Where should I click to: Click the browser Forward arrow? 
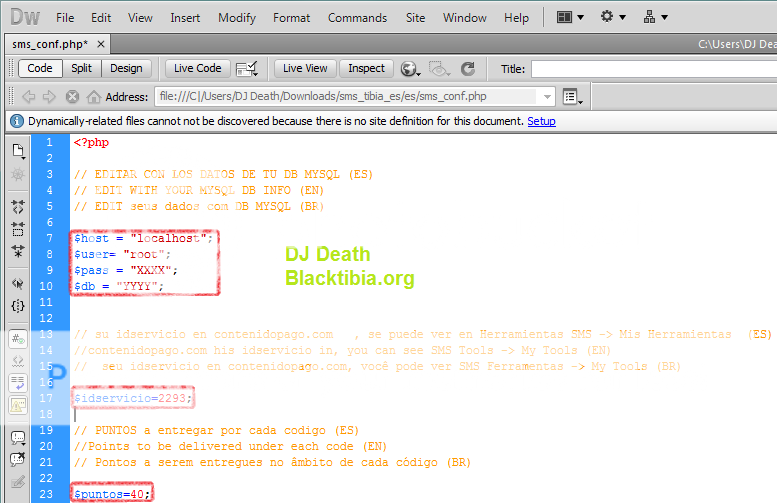[x=49, y=97]
